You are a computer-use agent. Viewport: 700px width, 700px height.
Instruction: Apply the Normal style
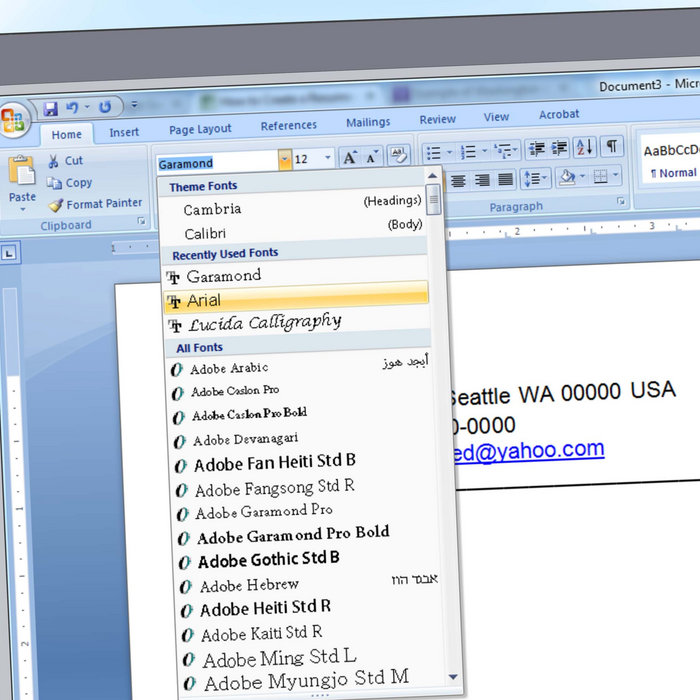[671, 160]
